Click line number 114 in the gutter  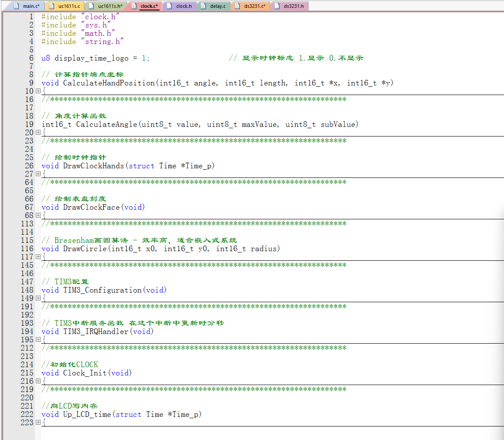coord(27,232)
